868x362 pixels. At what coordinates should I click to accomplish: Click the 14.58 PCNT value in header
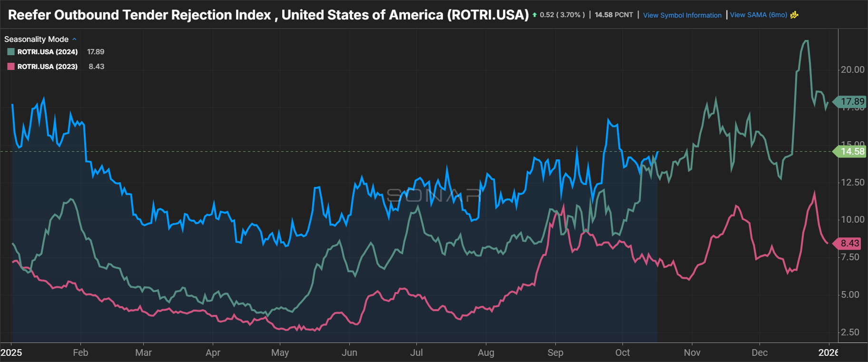point(614,15)
